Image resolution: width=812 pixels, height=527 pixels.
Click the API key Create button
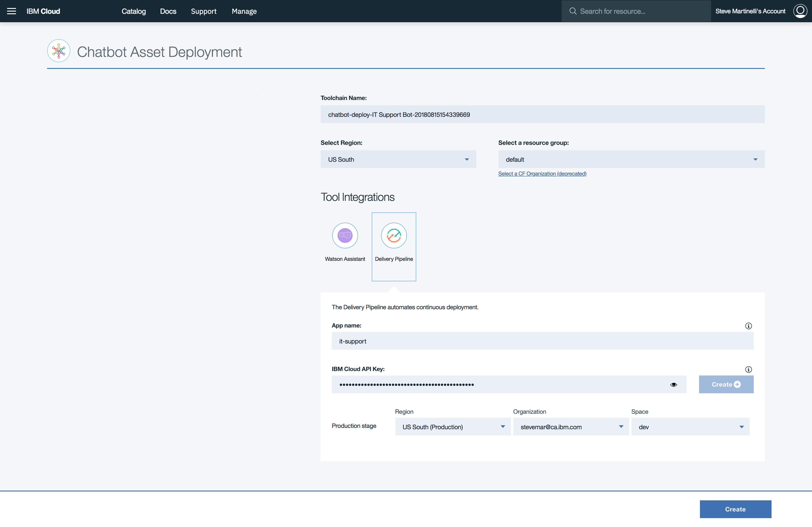pos(726,385)
